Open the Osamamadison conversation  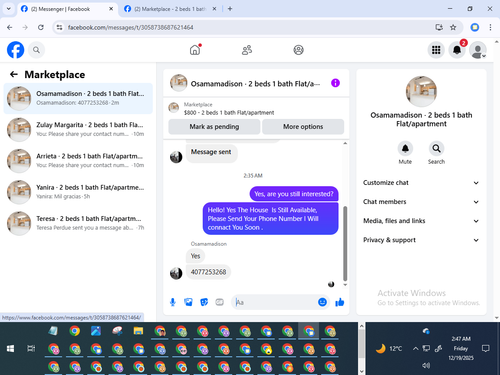[x=78, y=98]
